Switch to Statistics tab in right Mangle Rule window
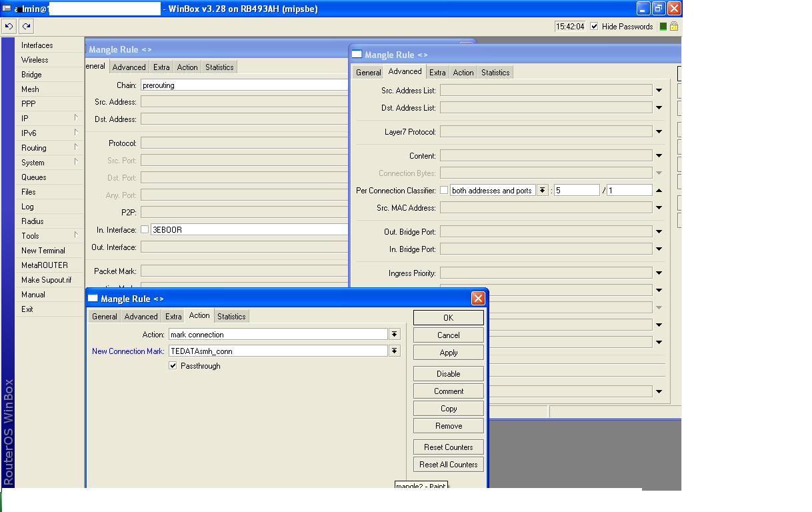This screenshot has height=512, width=812. (495, 73)
